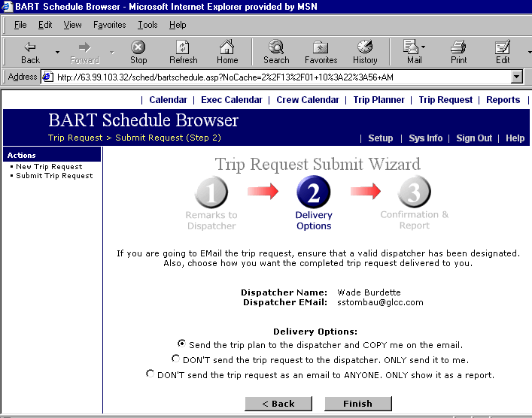The width and height of the screenshot is (532, 418).
Task: Open the Favorites toolbar icon
Action: coord(321,47)
